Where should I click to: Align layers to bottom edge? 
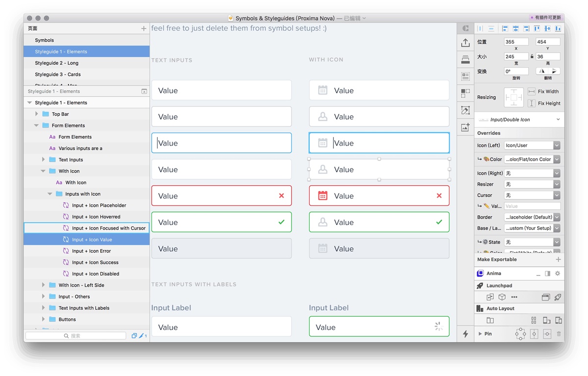point(558,29)
